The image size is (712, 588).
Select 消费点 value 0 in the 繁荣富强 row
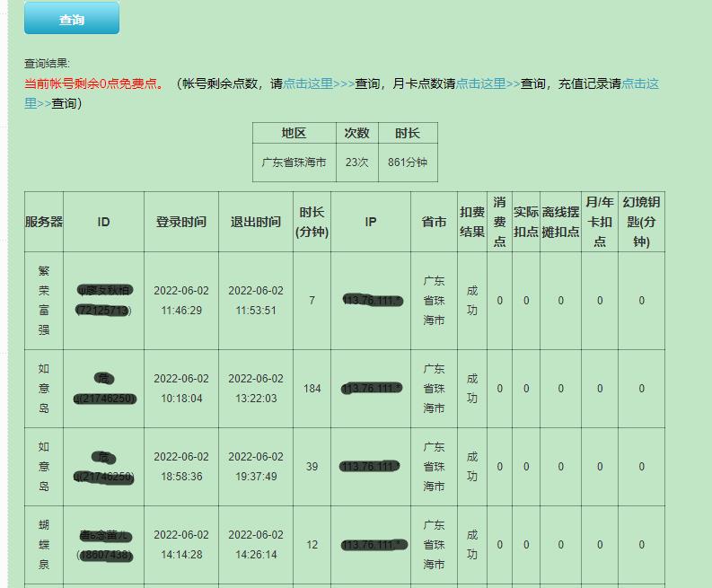coord(499,301)
